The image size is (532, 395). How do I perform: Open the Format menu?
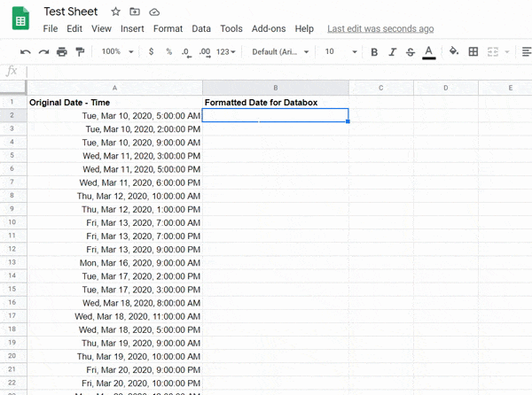point(168,28)
